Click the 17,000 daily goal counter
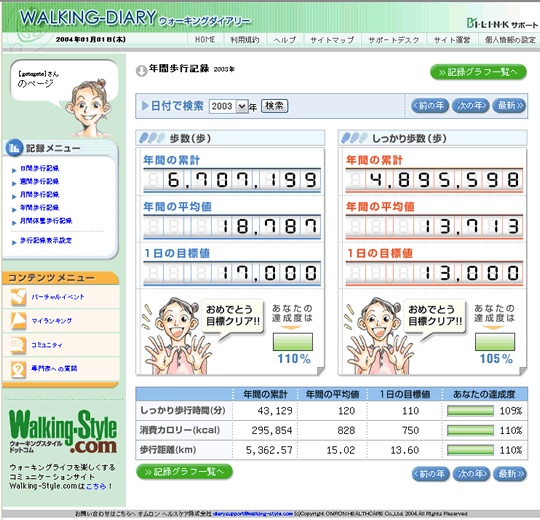540x520 pixels. click(232, 273)
